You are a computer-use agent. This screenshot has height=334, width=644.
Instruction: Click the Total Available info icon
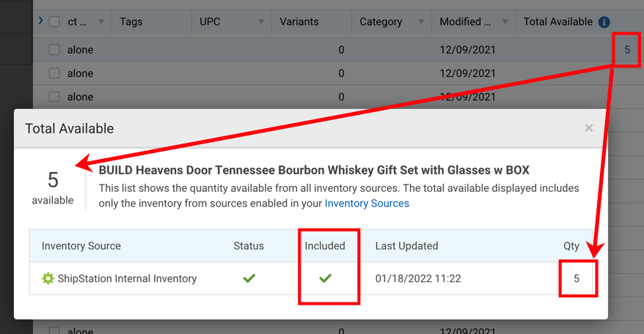(604, 22)
